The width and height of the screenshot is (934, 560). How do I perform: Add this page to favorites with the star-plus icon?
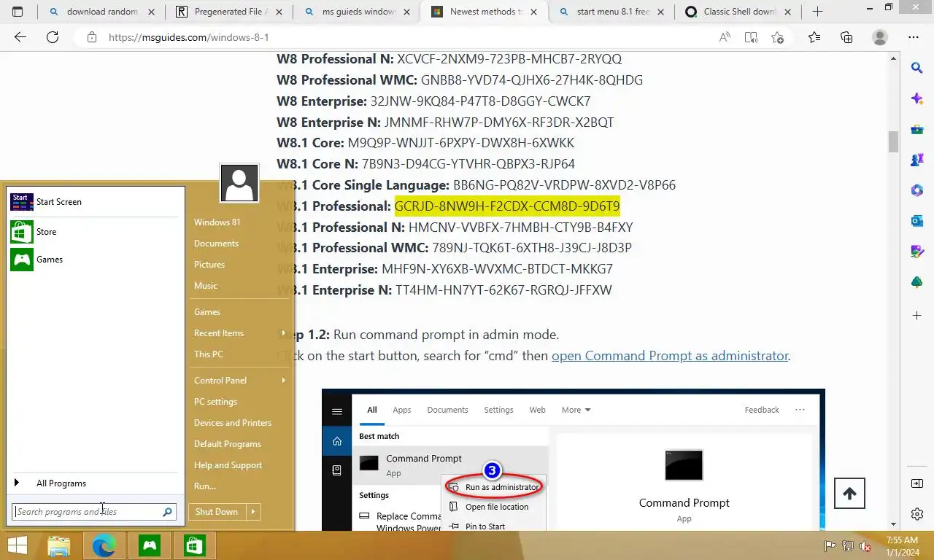(777, 37)
